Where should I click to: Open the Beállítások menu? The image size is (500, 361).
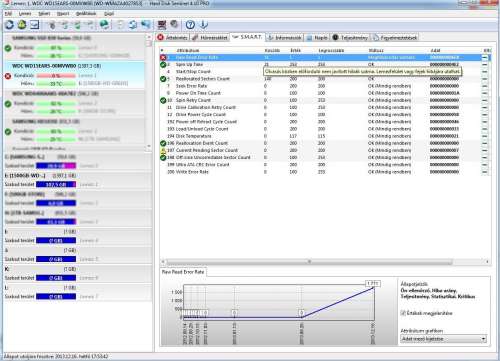point(86,14)
